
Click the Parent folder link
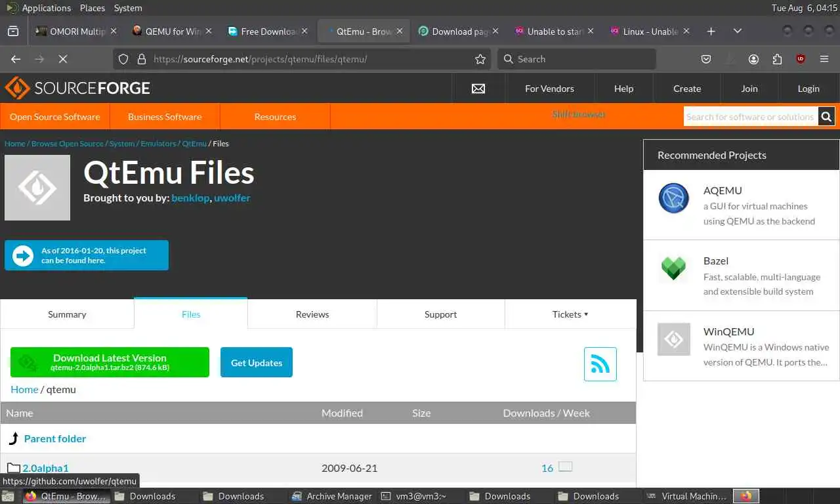55,438
